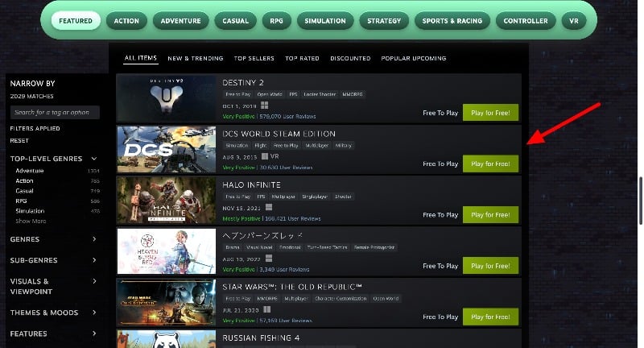
Task: Open Heaven Burns Red thumbnail
Action: point(167,251)
